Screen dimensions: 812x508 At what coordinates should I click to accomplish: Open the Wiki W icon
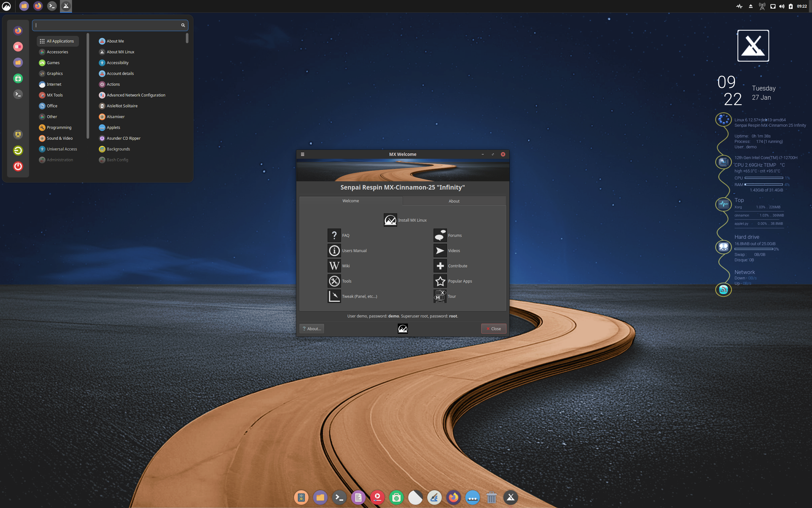point(334,266)
